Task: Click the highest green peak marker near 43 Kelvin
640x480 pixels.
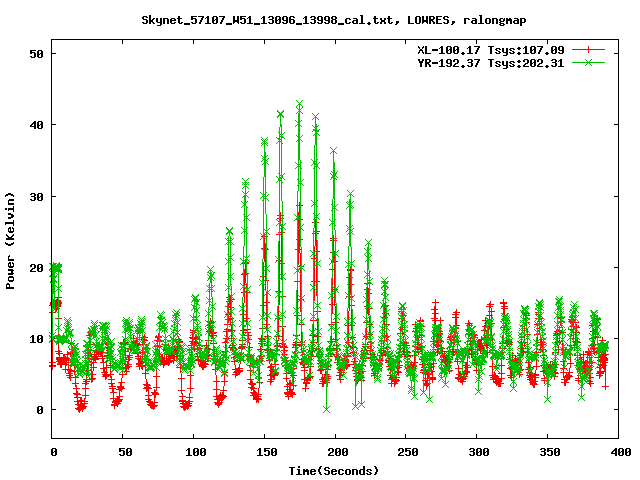Action: pyautogui.click(x=300, y=104)
